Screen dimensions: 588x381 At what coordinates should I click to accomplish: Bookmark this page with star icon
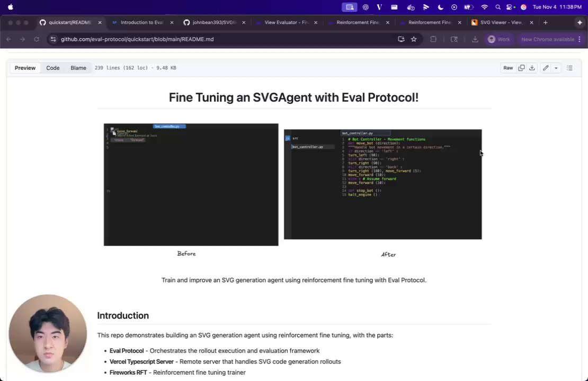(414, 39)
